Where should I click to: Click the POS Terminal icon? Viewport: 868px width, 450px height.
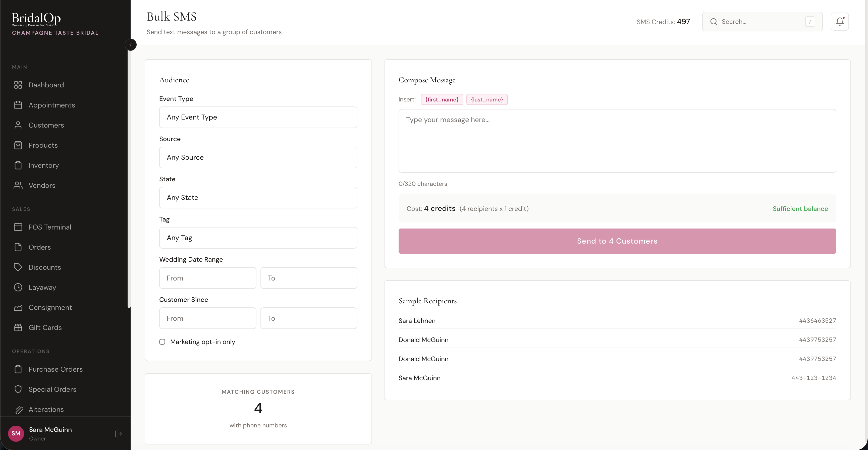point(19,227)
